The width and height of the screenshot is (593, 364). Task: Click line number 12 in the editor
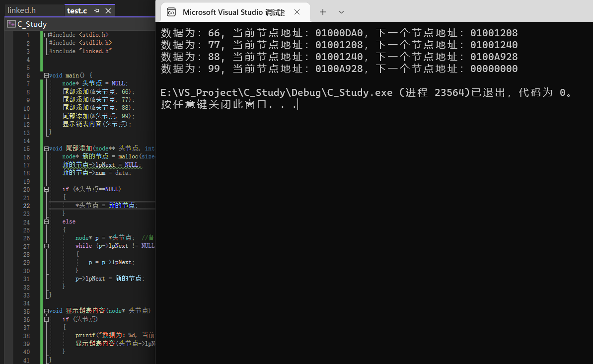point(26,124)
